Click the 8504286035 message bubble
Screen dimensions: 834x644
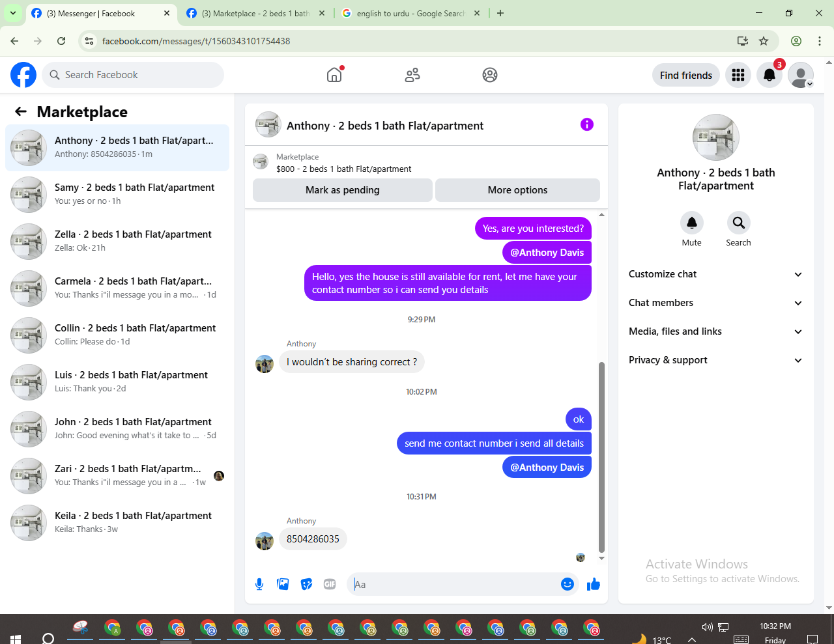[313, 539]
